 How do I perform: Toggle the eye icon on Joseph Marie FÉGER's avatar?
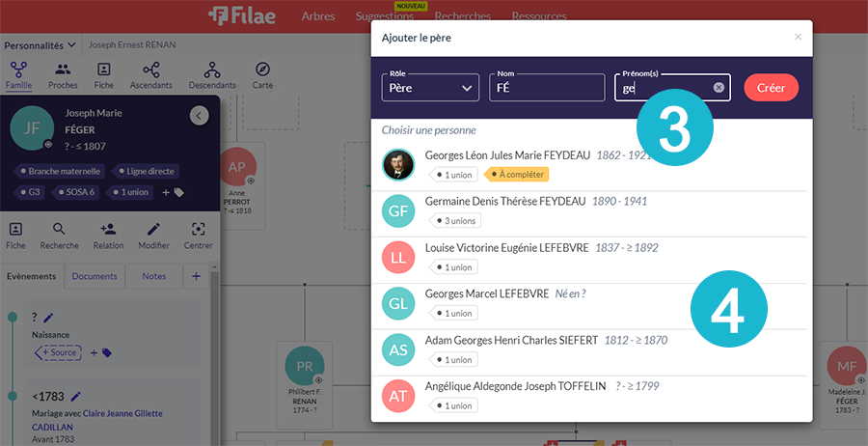click(x=48, y=145)
